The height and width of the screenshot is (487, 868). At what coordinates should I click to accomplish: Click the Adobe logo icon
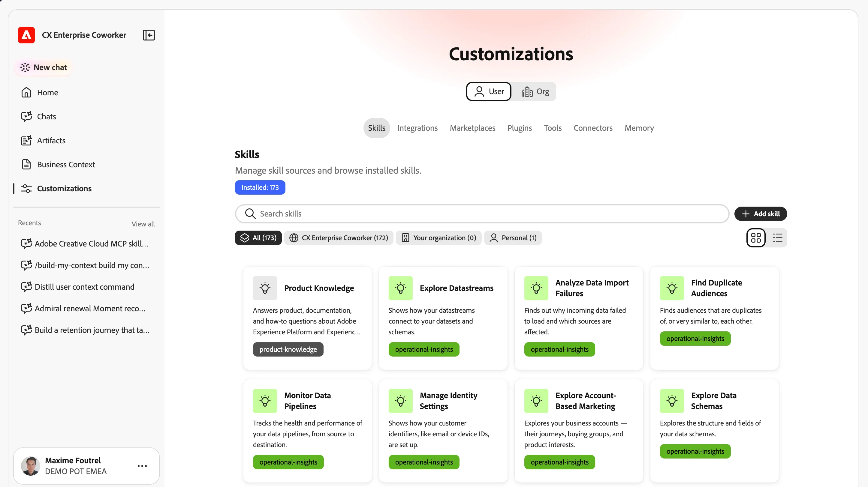(26, 35)
